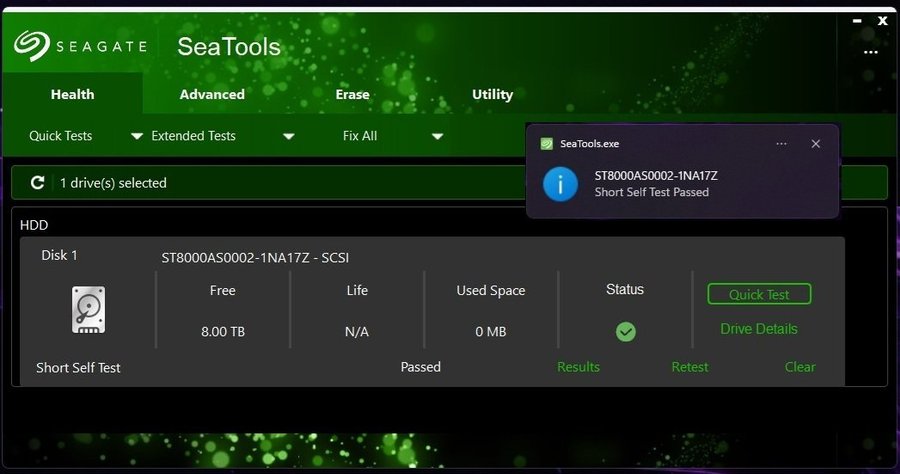Click Retest for Short Self Test
The height and width of the screenshot is (474, 900).
click(x=690, y=367)
